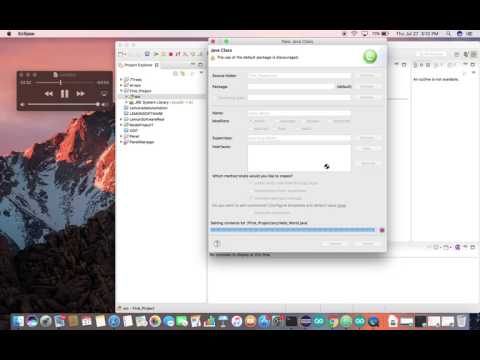Expand the PanelManager project node
This screenshot has height=360, width=480.
tap(121, 142)
